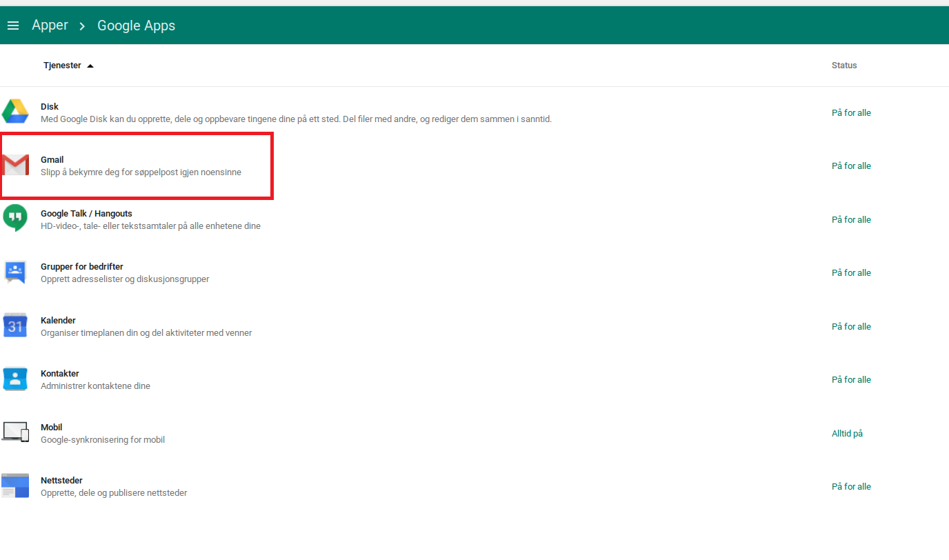Click the Google Drive (Disk) icon
This screenshot has width=949, height=560.
15,112
